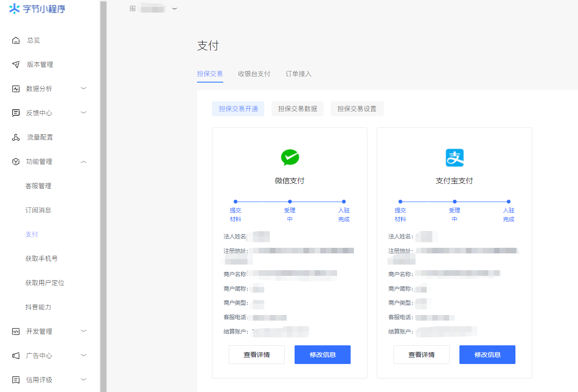The height and width of the screenshot is (392, 578).
Task: Select 支付 in the sidebar menu
Action: (32, 234)
